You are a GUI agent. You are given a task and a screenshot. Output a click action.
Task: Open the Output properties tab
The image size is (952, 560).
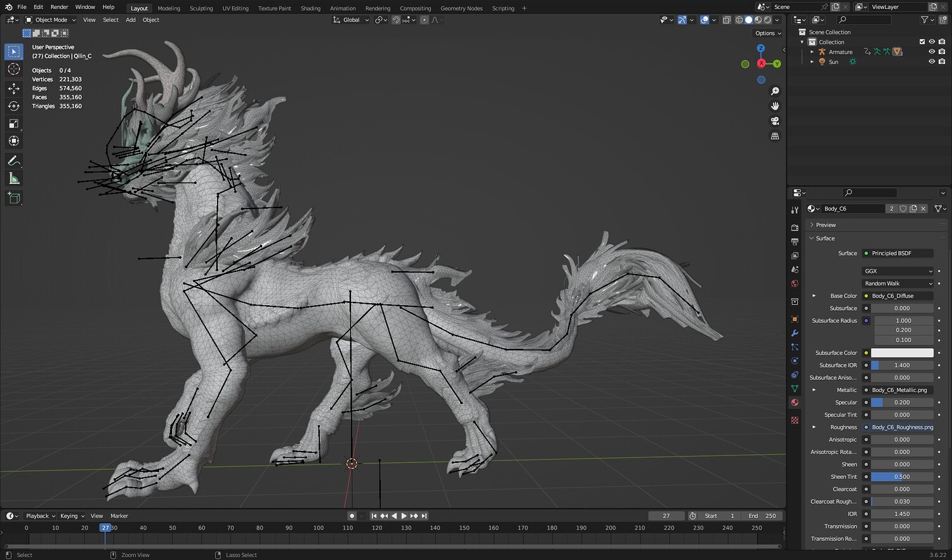pos(795,242)
